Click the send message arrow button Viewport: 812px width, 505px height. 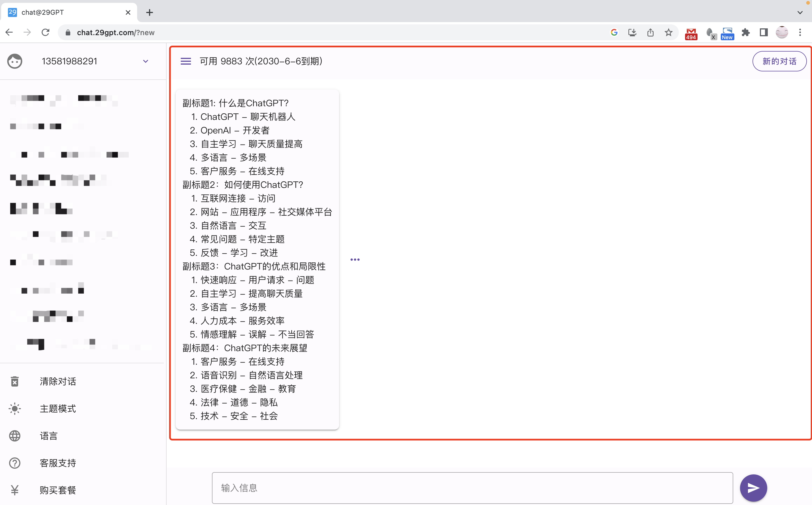click(753, 488)
